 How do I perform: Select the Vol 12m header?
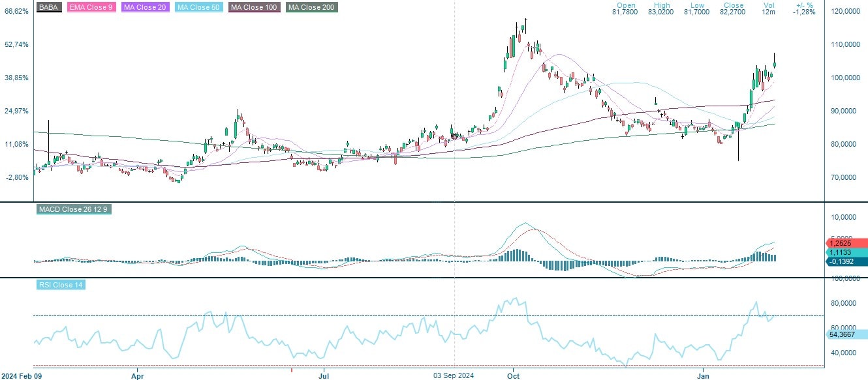pyautogui.click(x=769, y=9)
